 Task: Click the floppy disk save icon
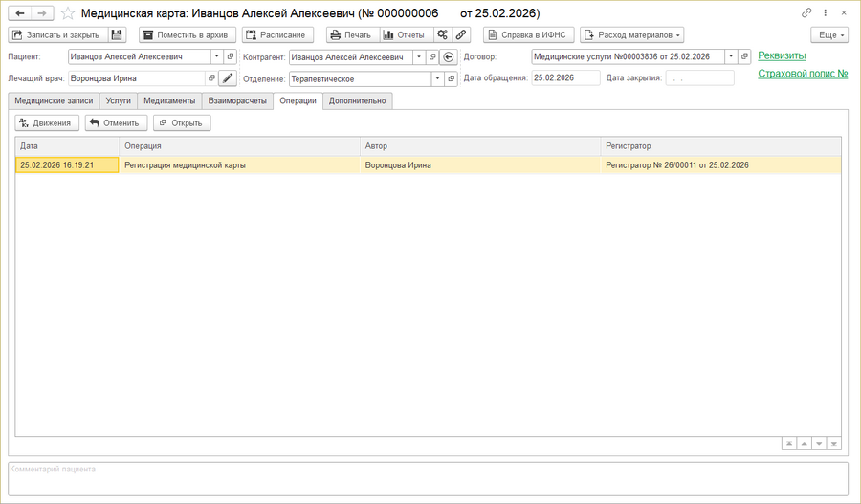click(x=117, y=35)
